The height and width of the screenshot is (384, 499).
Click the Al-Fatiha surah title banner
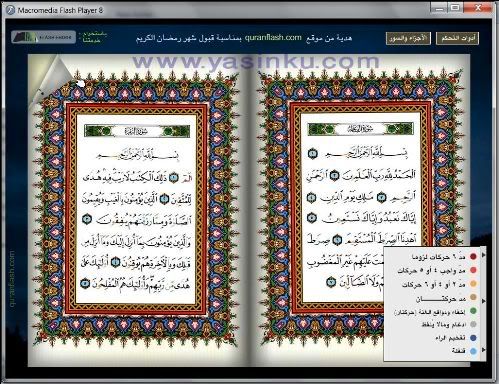pyautogui.click(x=360, y=129)
